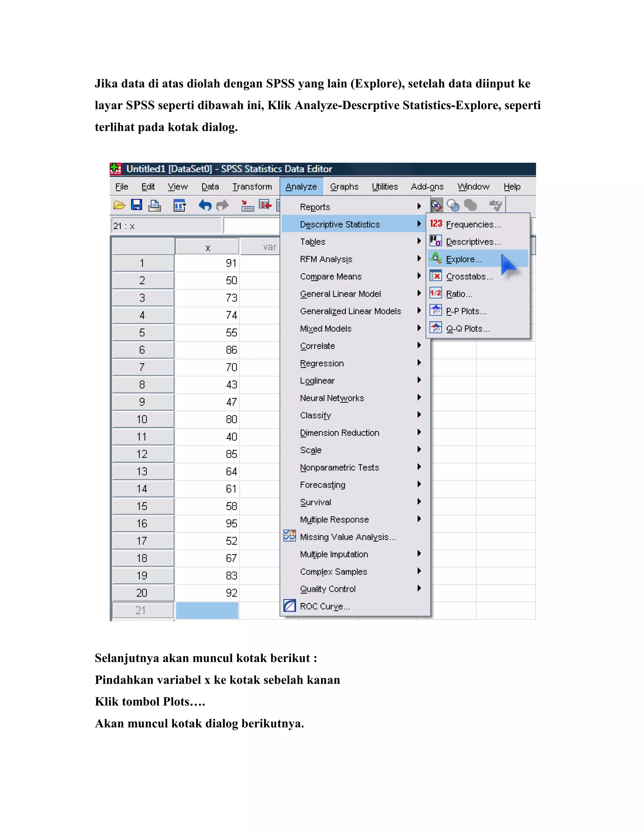Viewport: 644px width, 833px height.
Task: Open the Graphs menu
Action: [344, 186]
